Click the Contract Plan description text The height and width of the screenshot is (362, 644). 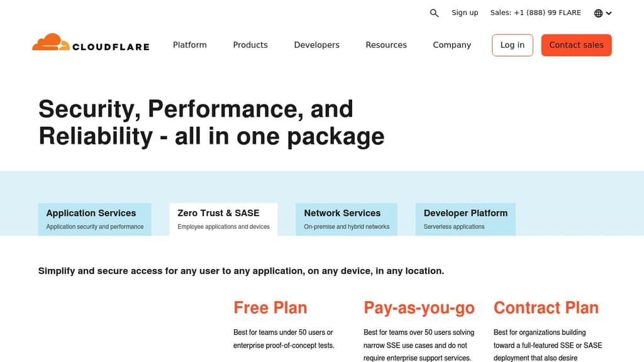coord(548,345)
